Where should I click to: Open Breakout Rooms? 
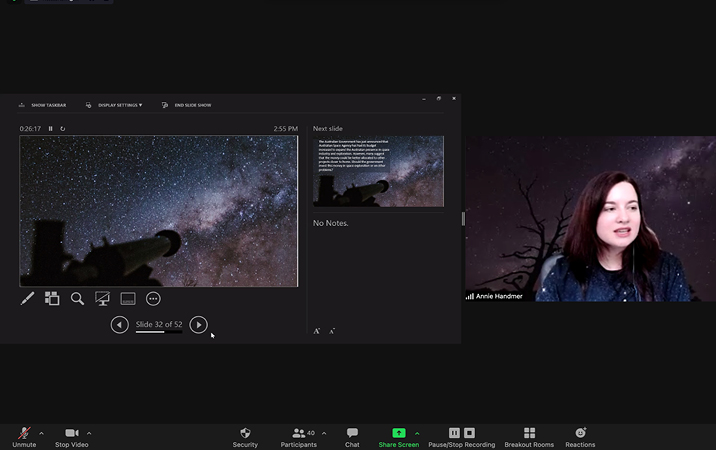click(x=529, y=437)
